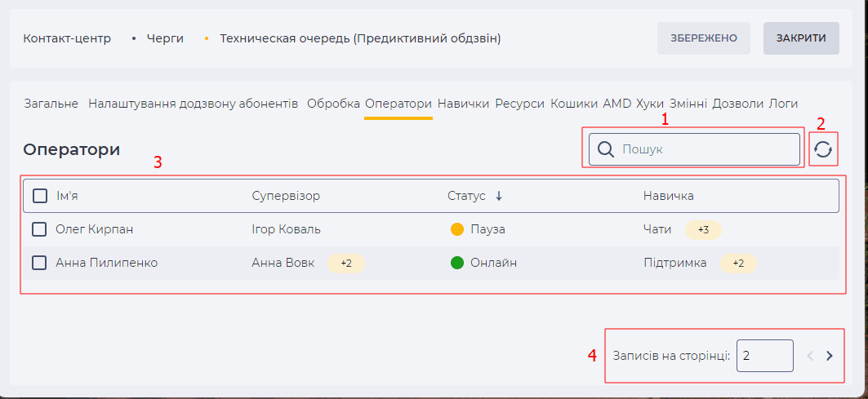Select the Оператори tab
The image size is (868, 399).
[398, 104]
